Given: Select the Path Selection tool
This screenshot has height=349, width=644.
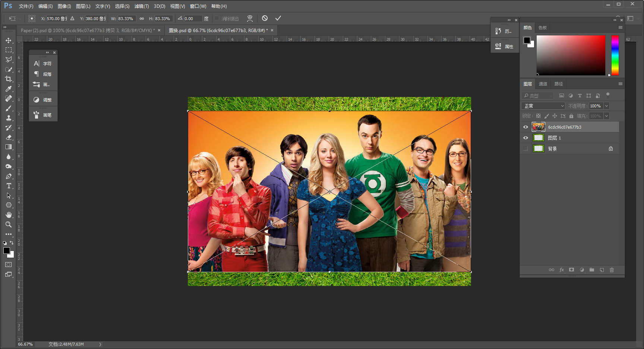Looking at the screenshot, I should tap(9, 195).
